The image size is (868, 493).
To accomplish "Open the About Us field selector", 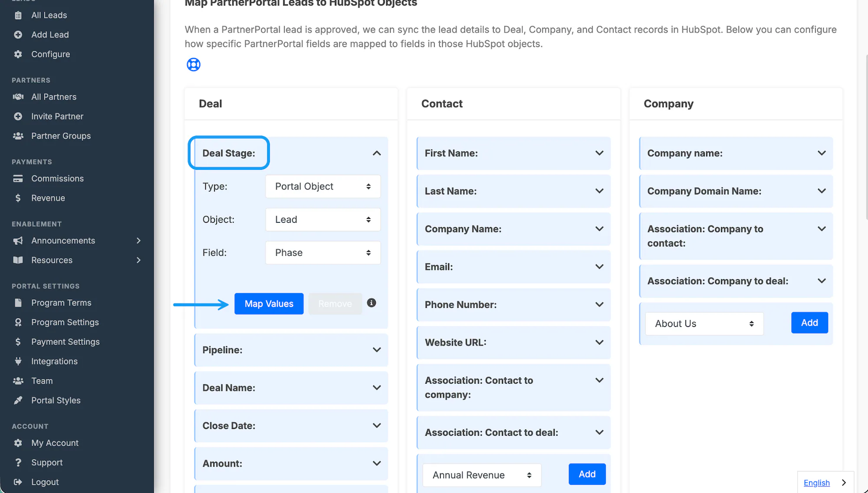I will click(x=704, y=323).
